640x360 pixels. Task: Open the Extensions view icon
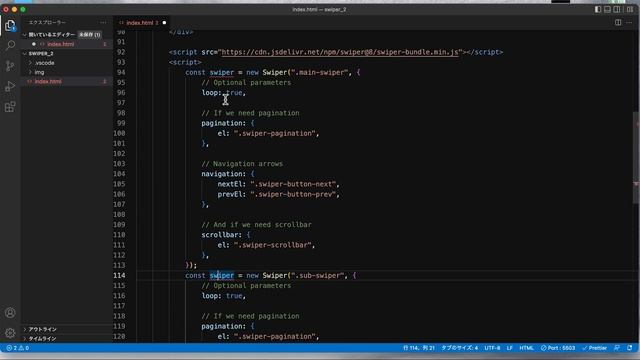pos(10,107)
